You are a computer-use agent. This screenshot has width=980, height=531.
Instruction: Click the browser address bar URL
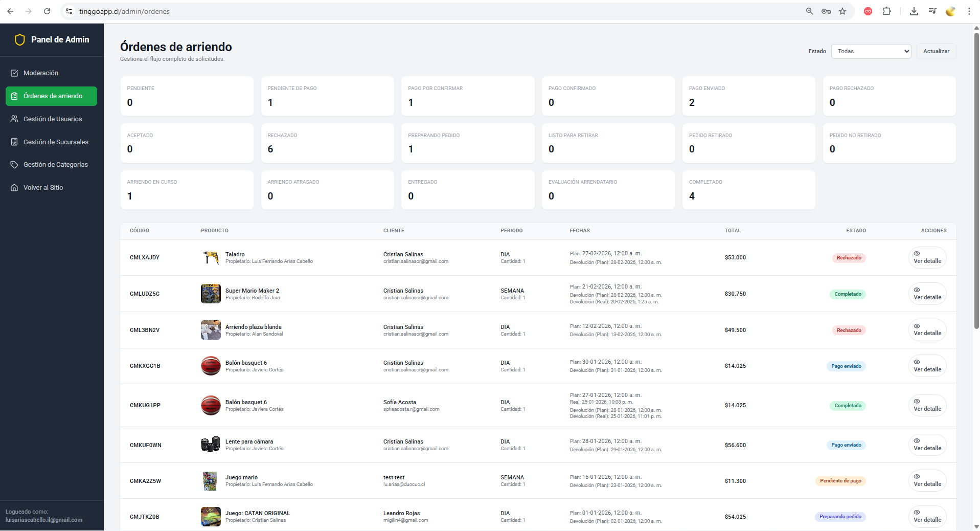[124, 11]
